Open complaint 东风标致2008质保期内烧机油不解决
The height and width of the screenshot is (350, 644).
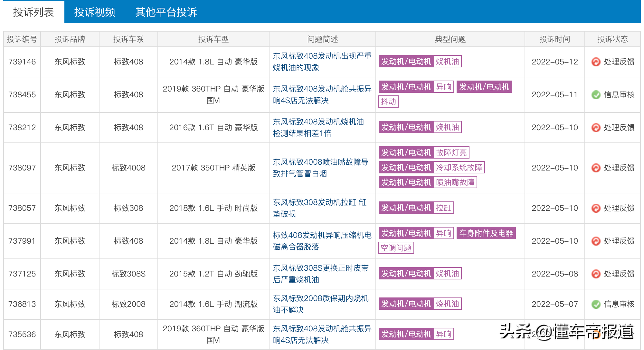point(321,304)
